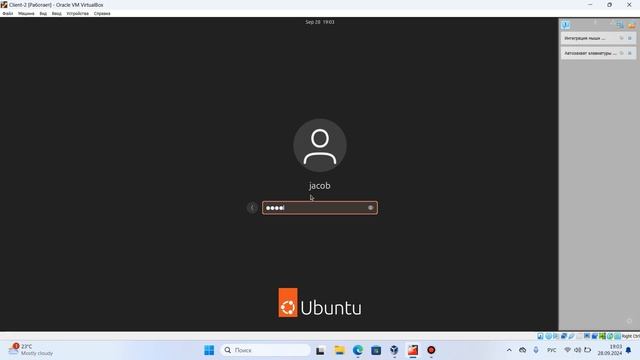Open File Explorer from the taskbar

point(339,350)
